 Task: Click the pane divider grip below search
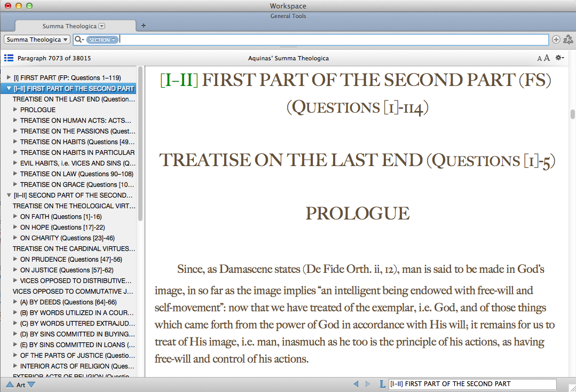click(288, 48)
